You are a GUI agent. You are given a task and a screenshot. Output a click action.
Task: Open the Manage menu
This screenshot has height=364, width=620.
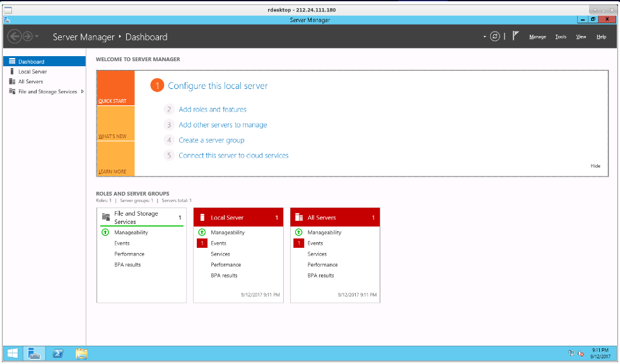click(537, 37)
